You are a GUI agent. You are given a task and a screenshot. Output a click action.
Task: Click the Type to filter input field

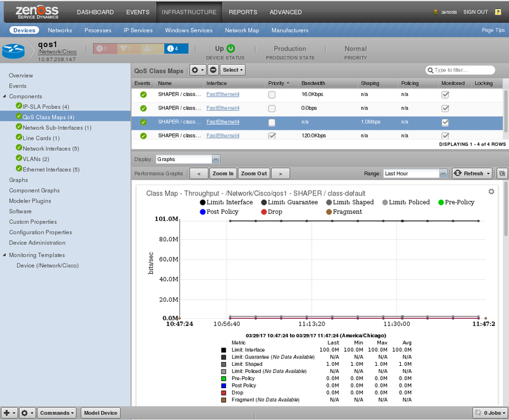click(460, 70)
